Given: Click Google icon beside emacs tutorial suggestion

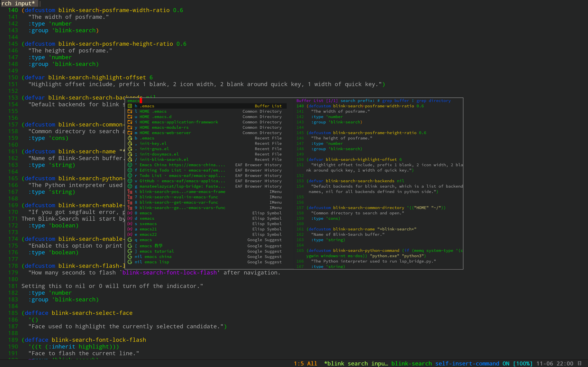Looking at the screenshot, I should [130, 251].
